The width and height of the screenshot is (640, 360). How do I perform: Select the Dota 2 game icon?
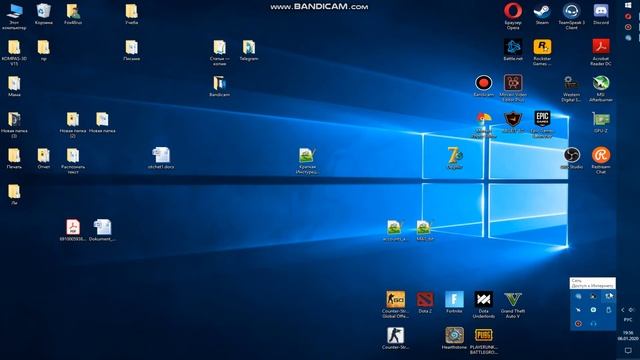click(x=425, y=302)
